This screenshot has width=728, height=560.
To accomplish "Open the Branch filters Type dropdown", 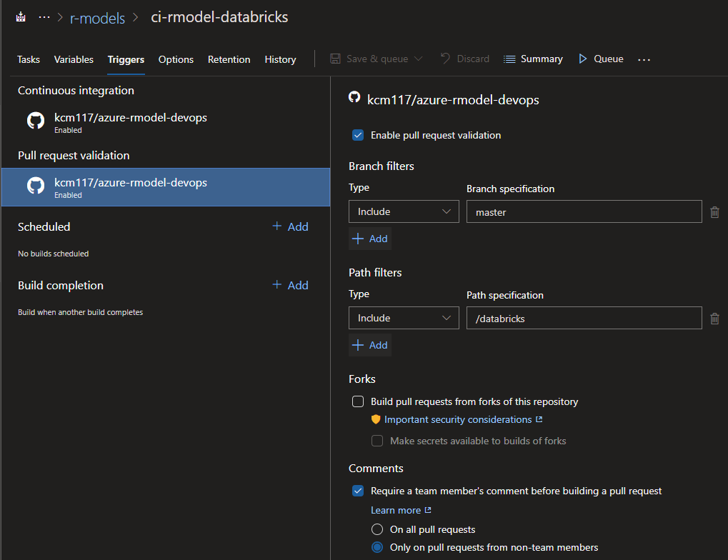I will point(404,211).
